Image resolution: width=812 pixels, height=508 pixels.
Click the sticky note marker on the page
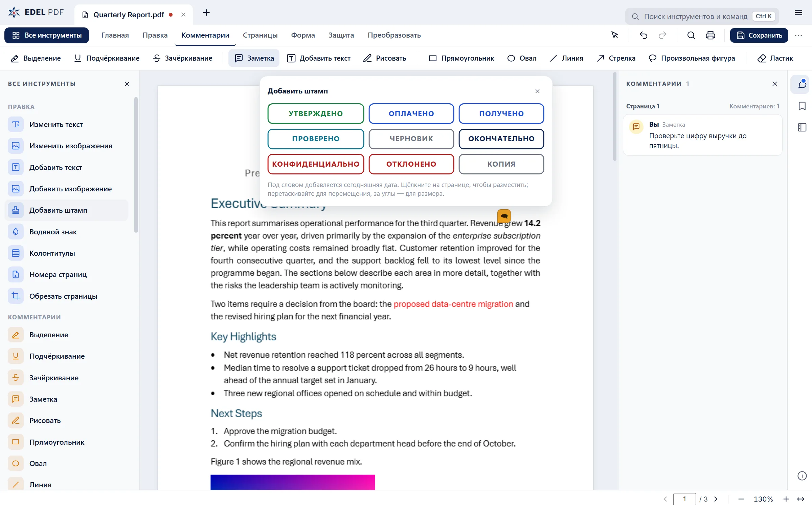pyautogui.click(x=504, y=216)
